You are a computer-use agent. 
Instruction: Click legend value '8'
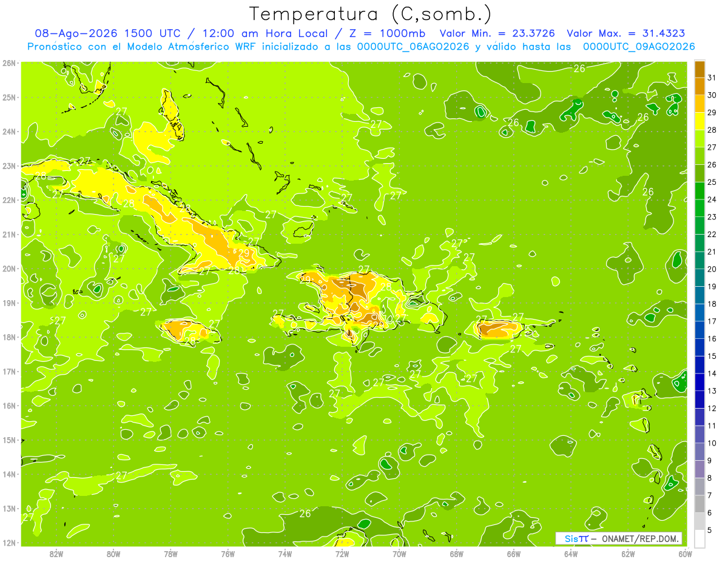(710, 478)
